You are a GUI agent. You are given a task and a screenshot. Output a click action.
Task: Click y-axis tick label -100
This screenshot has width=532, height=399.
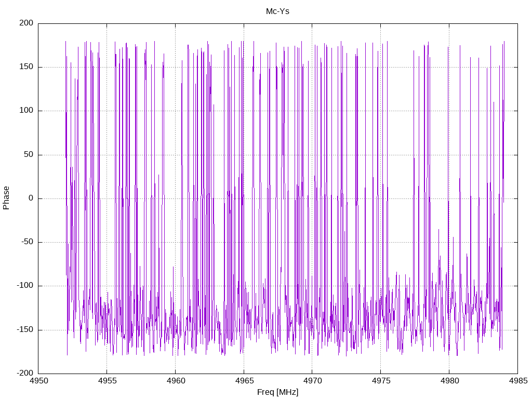tap(25, 286)
